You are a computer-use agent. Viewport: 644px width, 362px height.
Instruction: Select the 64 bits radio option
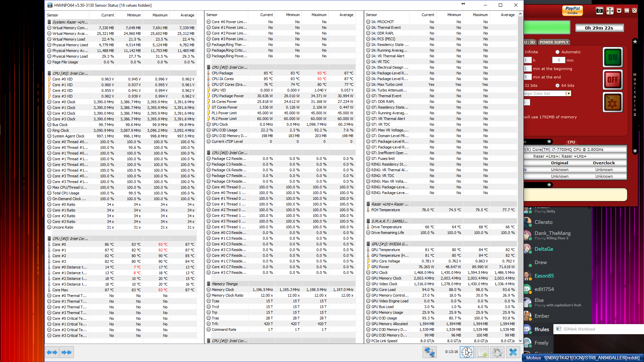[x=557, y=85]
